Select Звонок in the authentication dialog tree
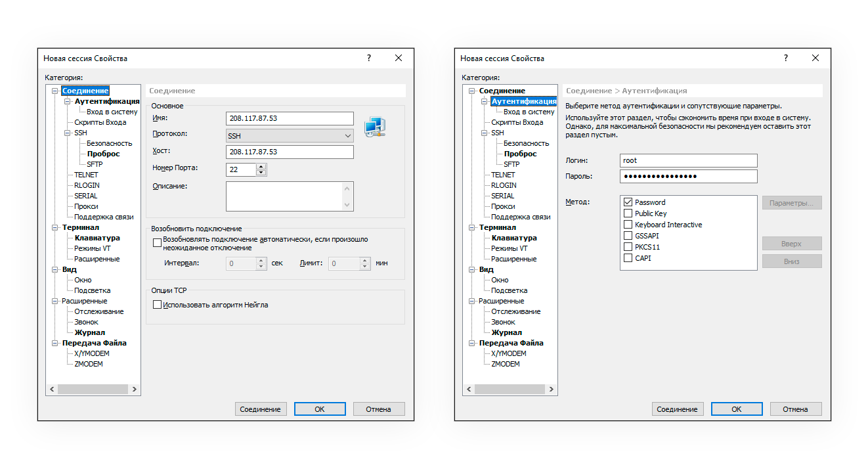This screenshot has height=469, width=868. [x=504, y=323]
